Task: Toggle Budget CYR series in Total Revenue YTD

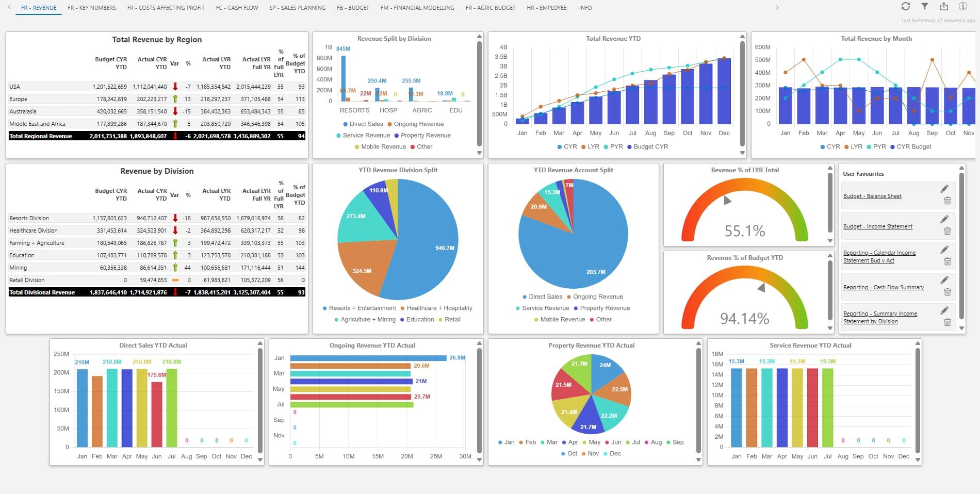Action: coord(647,146)
